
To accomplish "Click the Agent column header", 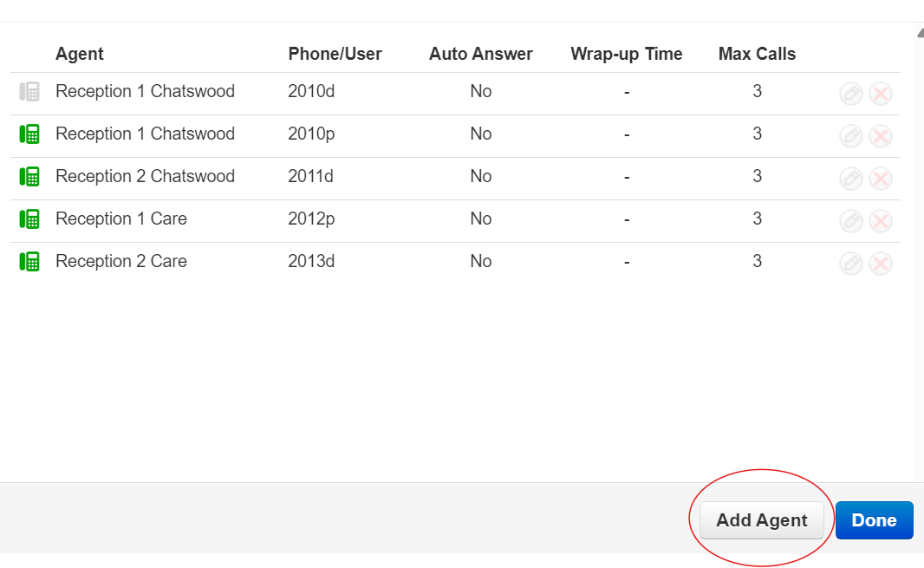I will click(x=79, y=54).
